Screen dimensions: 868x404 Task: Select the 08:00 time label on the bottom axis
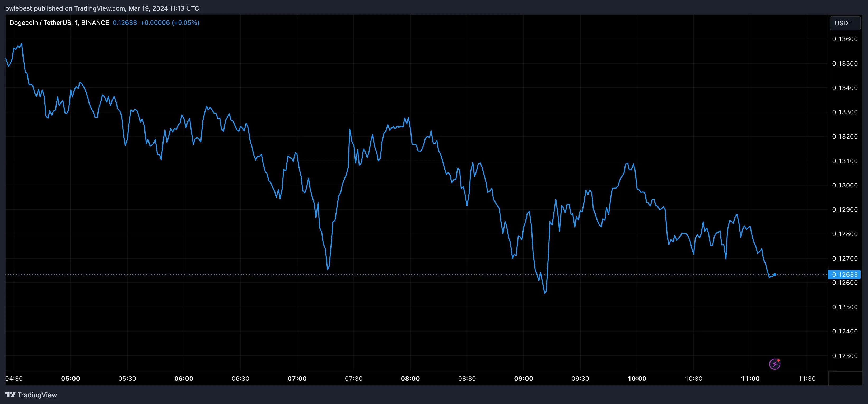click(411, 378)
